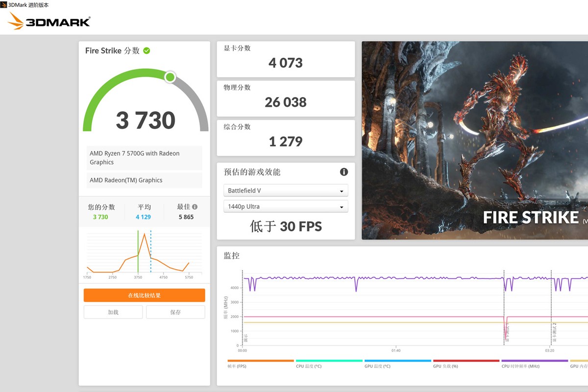The height and width of the screenshot is (392, 588).
Task: Click the dropdown arrow on the Battlefield V selector
Action: click(343, 190)
